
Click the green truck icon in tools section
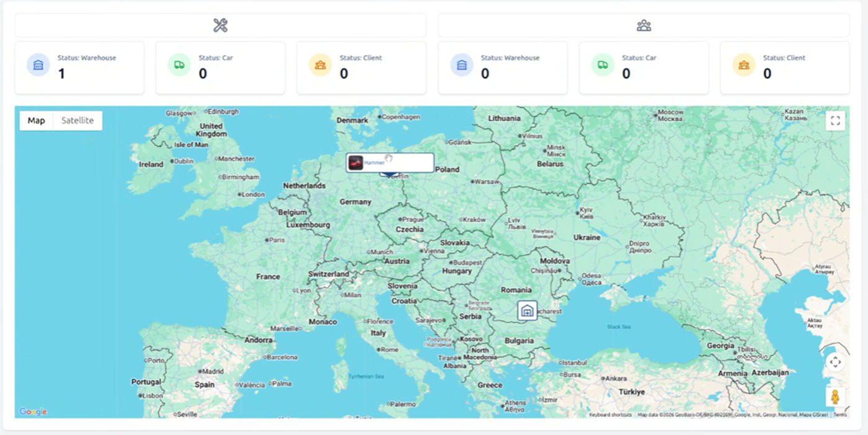[179, 65]
